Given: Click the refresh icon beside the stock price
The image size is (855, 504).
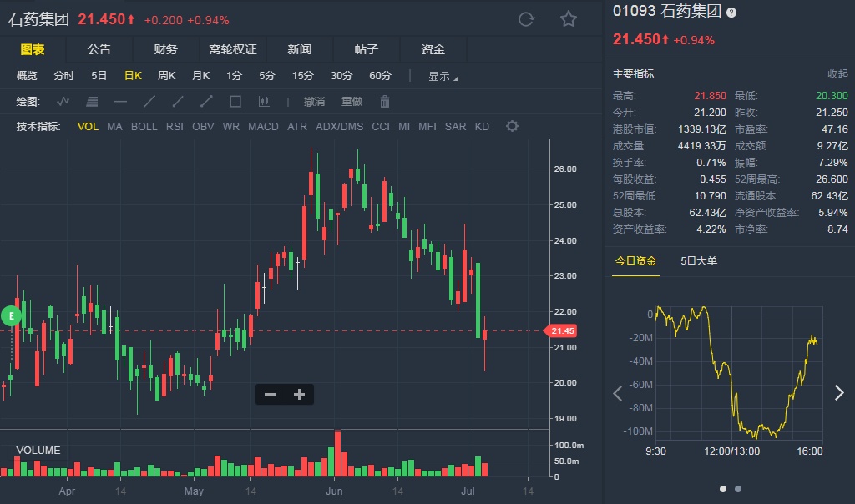Looking at the screenshot, I should (x=526, y=18).
